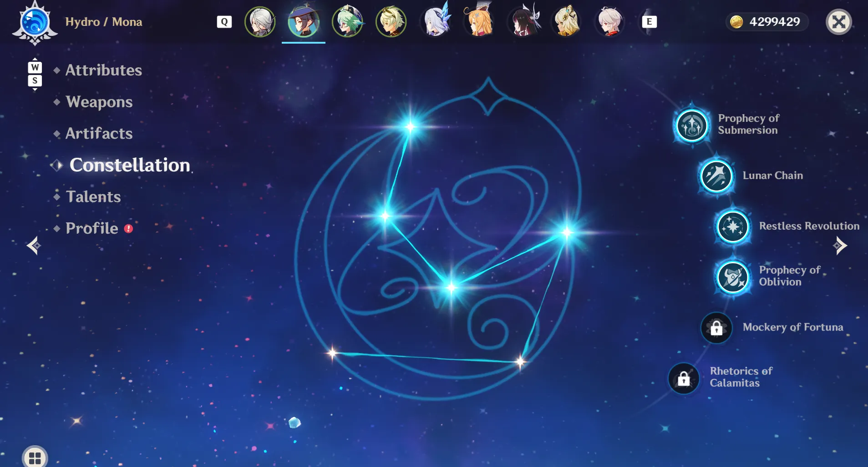The width and height of the screenshot is (868, 467).
Task: Click the W key navigation hint
Action: 35,67
